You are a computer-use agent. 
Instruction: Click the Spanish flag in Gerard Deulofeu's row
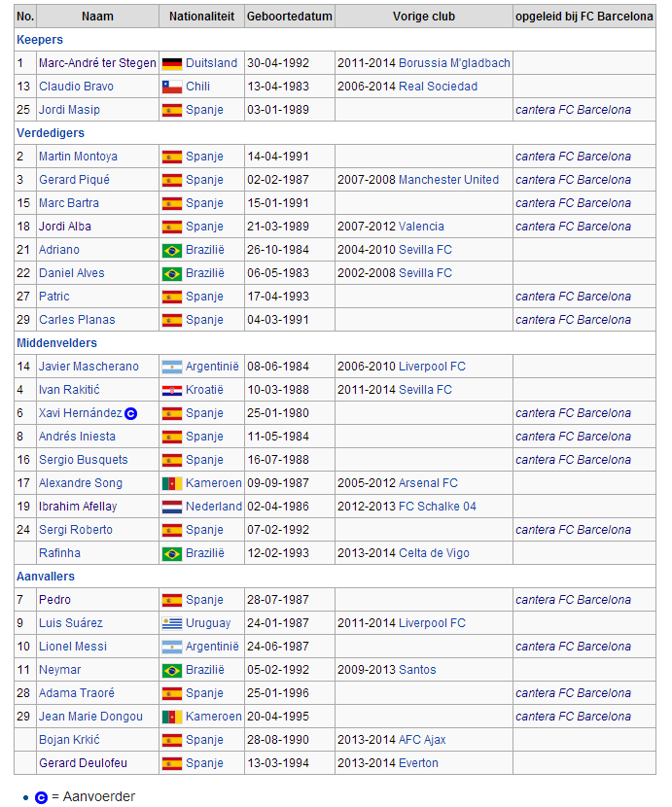pyautogui.click(x=172, y=764)
